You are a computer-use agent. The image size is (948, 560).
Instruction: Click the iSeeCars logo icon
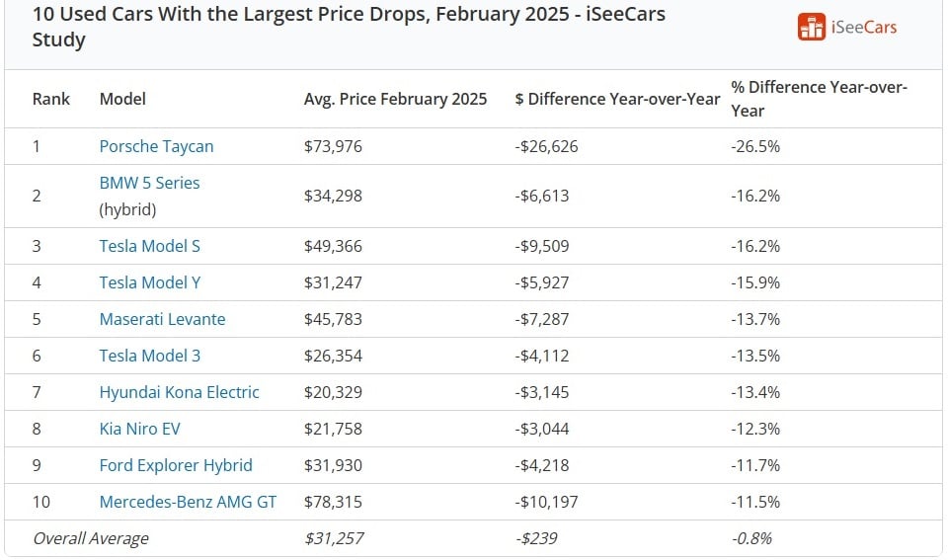[x=811, y=27]
